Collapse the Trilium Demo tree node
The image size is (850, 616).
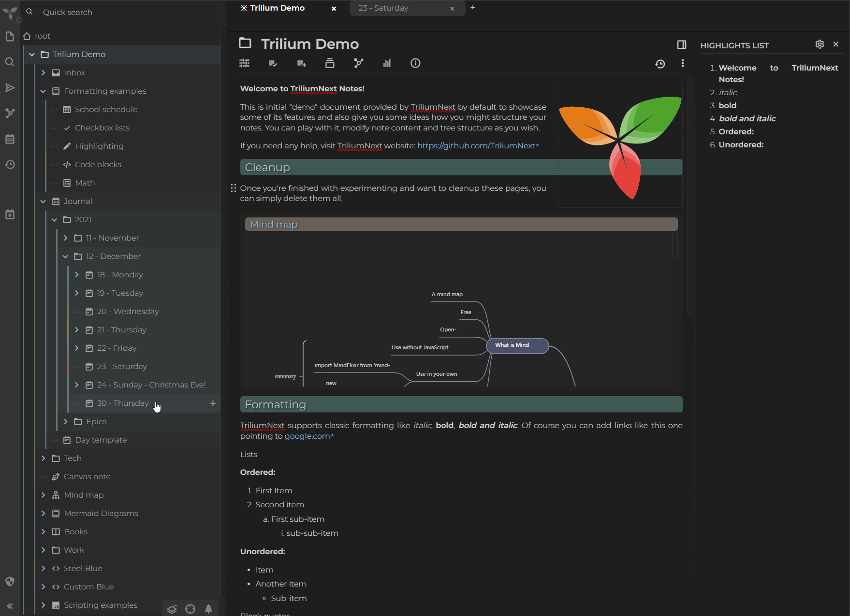32,55
